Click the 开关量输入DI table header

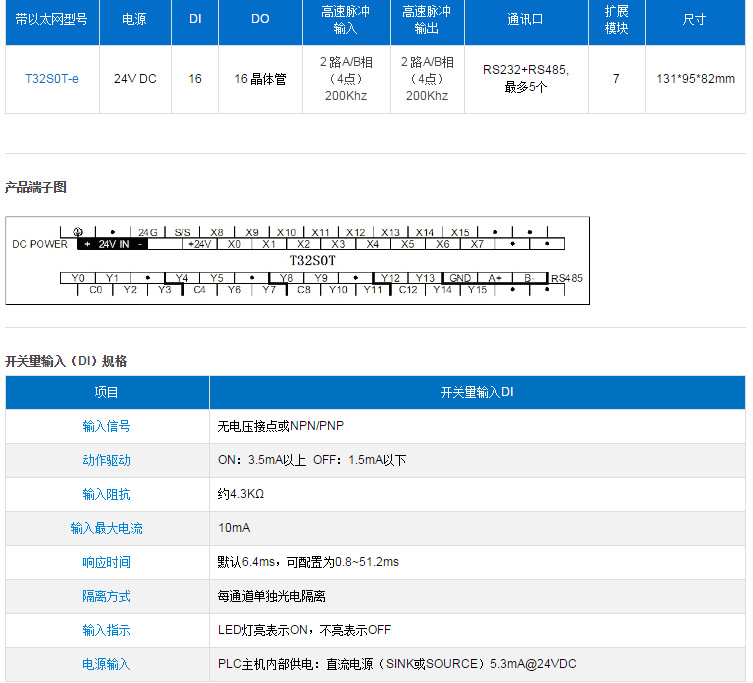point(477,392)
